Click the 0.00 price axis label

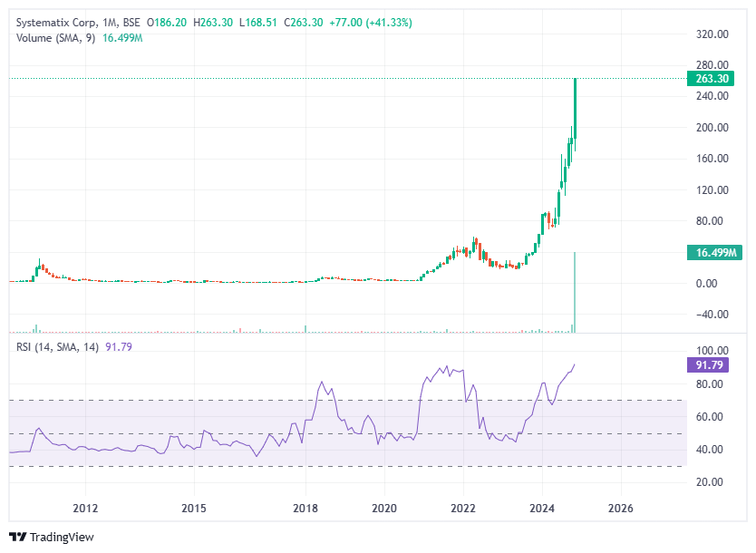pos(706,284)
